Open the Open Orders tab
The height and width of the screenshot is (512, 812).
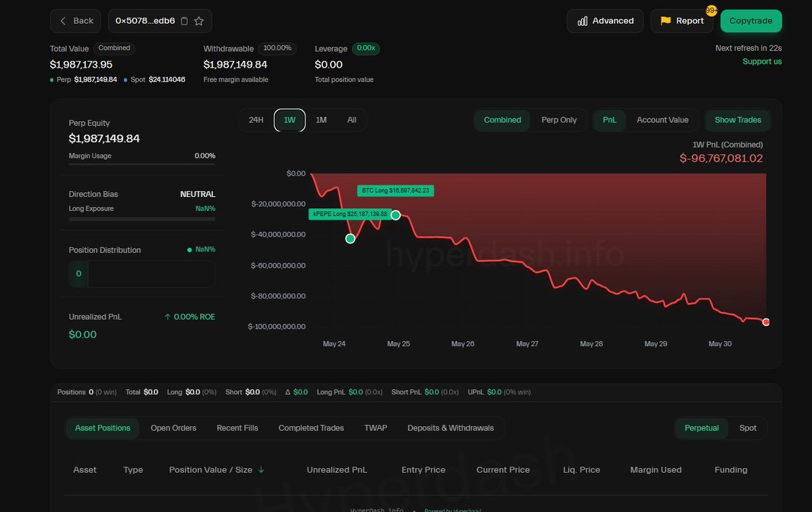[173, 428]
